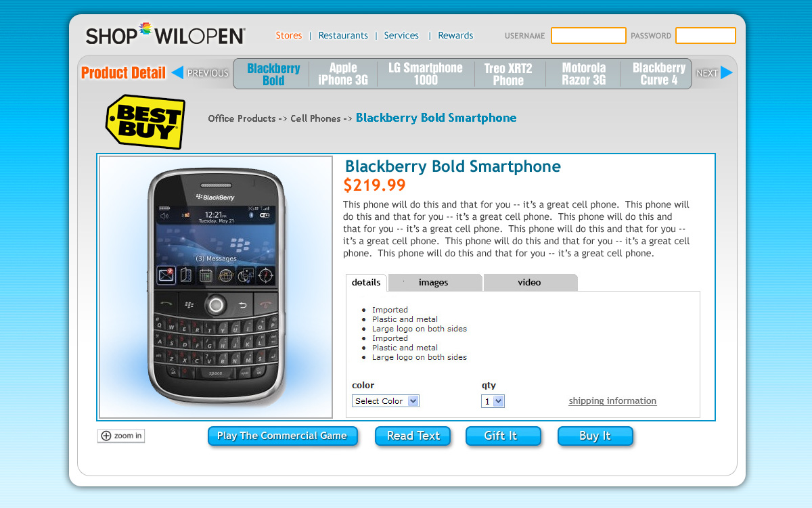Image resolution: width=812 pixels, height=508 pixels.
Task: Select the details tab
Action: (366, 283)
